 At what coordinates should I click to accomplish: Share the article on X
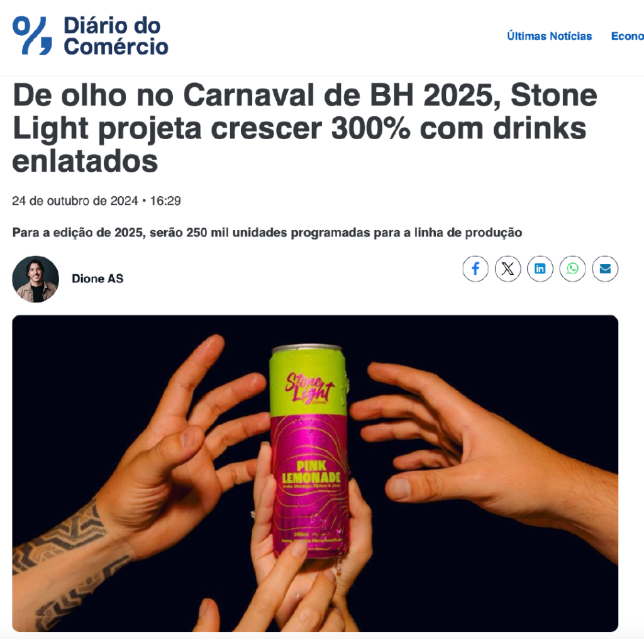pos(508,269)
